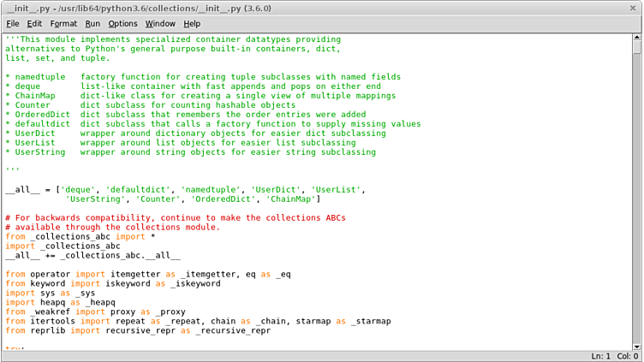The width and height of the screenshot is (644, 362).
Task: Open the Run menu
Action: coord(92,24)
